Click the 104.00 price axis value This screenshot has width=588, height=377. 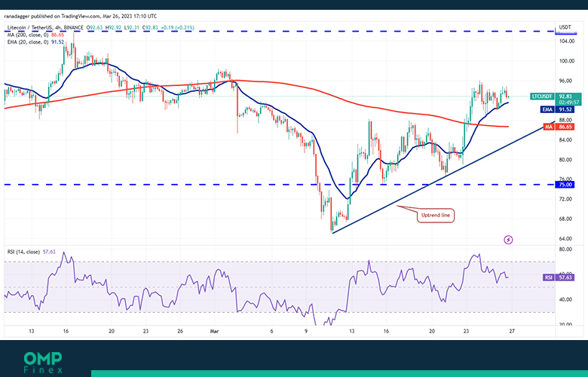[x=566, y=41]
